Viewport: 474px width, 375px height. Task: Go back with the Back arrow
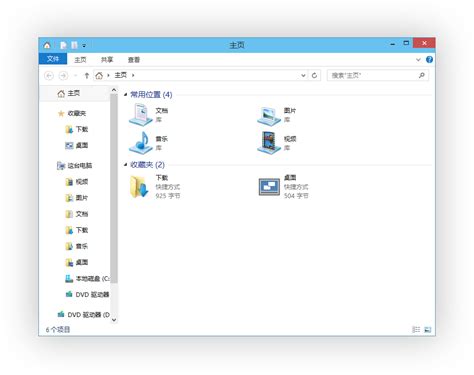click(49, 76)
